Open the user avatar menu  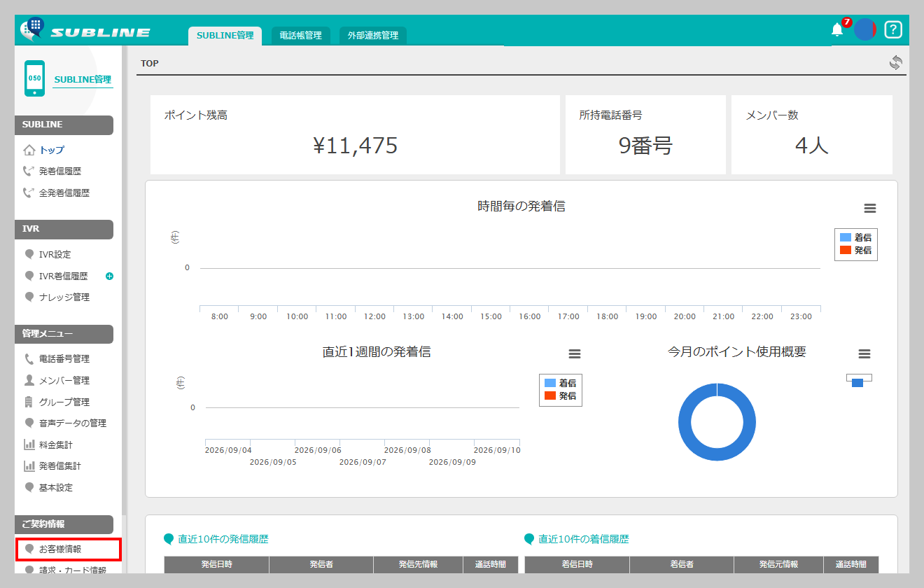point(865,29)
